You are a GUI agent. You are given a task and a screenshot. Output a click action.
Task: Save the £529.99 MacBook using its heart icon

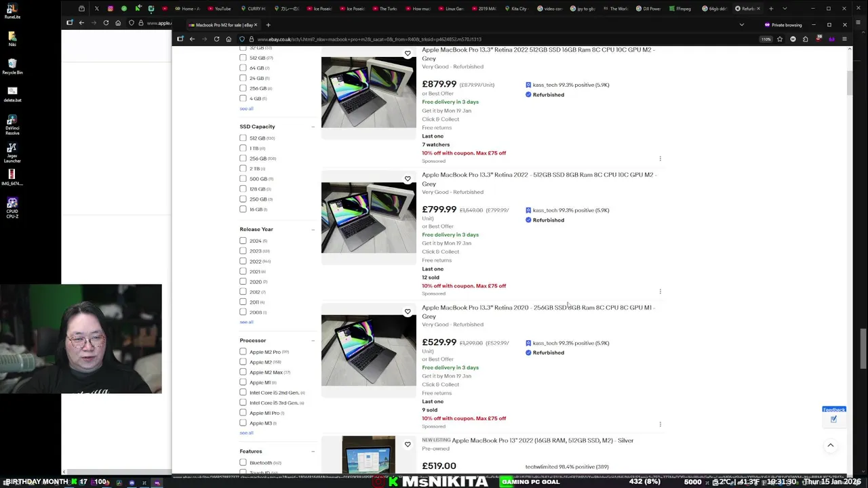pyautogui.click(x=408, y=312)
